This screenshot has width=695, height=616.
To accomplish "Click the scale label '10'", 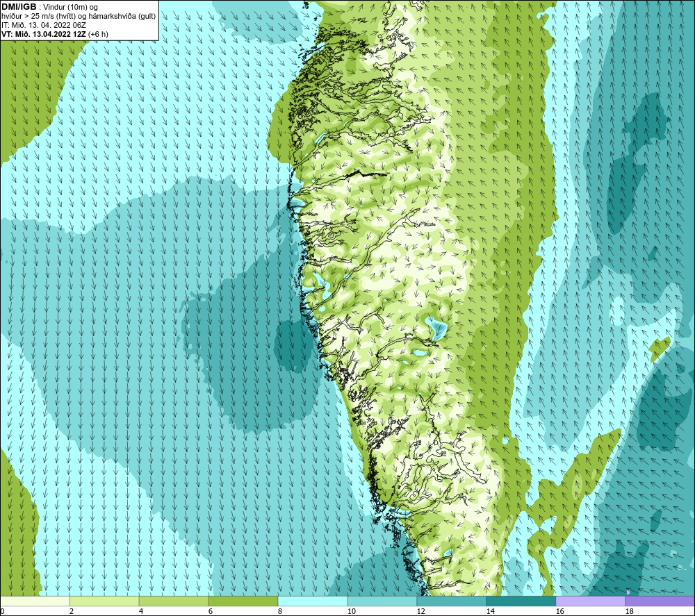I will (x=352, y=612).
